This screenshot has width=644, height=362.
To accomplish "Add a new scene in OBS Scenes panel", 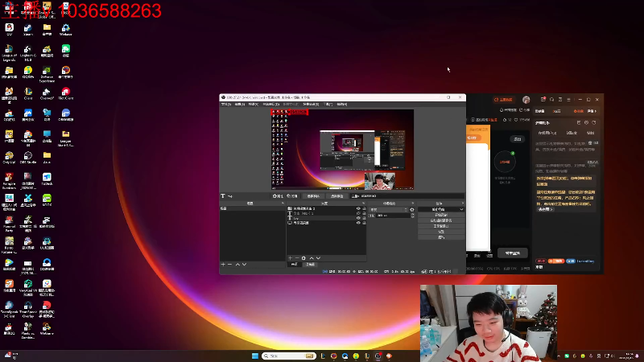I will point(223,265).
